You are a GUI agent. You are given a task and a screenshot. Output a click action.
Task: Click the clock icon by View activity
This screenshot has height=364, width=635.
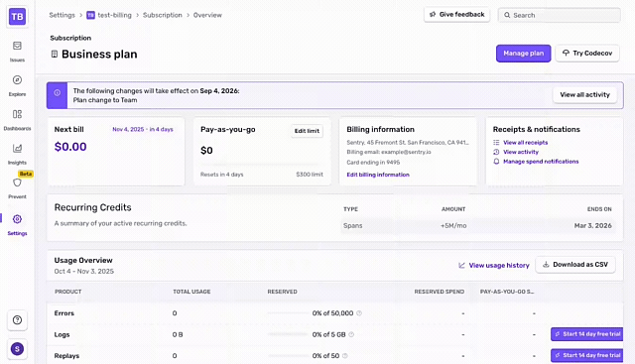click(x=496, y=152)
